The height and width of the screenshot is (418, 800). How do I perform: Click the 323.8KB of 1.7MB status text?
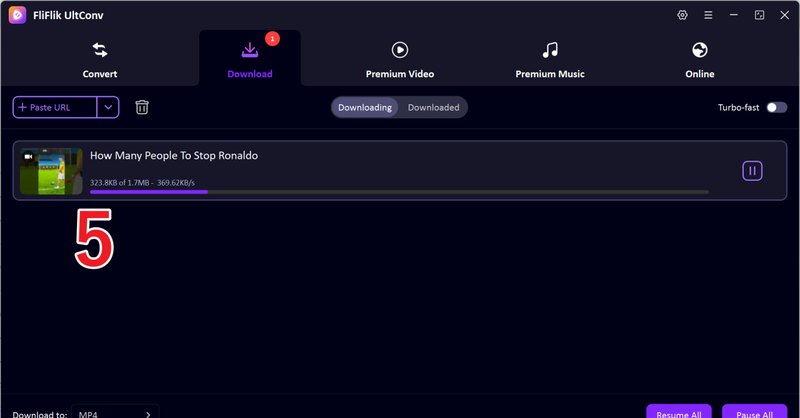(142, 182)
